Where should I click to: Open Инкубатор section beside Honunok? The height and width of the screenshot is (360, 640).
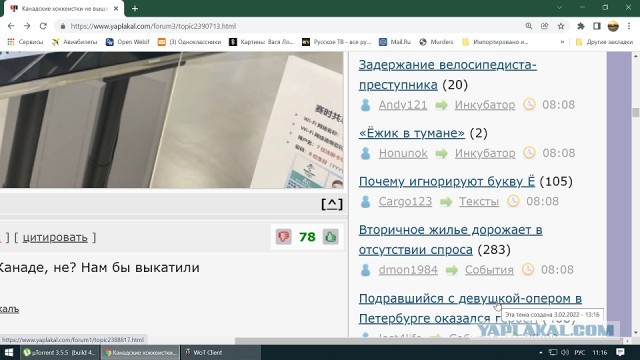tap(485, 153)
